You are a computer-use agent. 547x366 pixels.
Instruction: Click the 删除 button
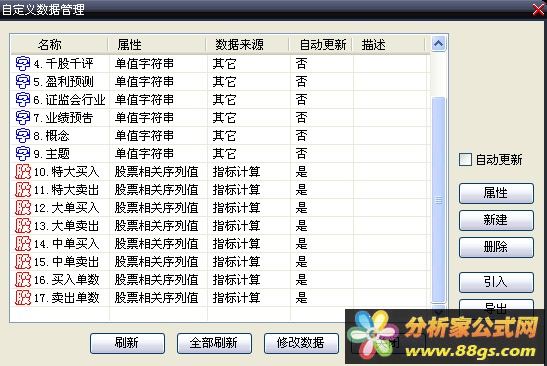point(496,247)
